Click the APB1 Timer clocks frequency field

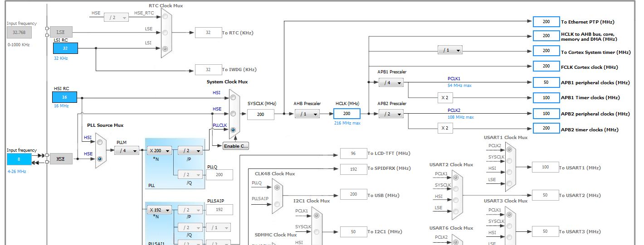(546, 97)
